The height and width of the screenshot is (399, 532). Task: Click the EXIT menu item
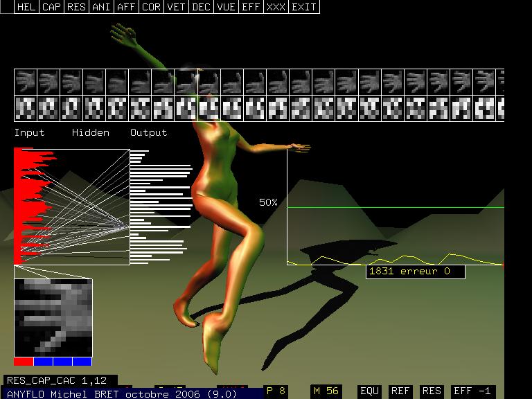coord(304,7)
